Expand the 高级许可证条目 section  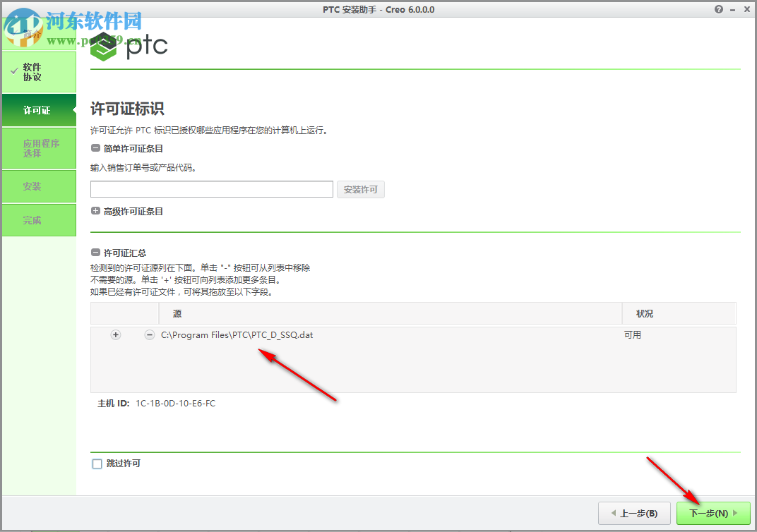pos(95,210)
